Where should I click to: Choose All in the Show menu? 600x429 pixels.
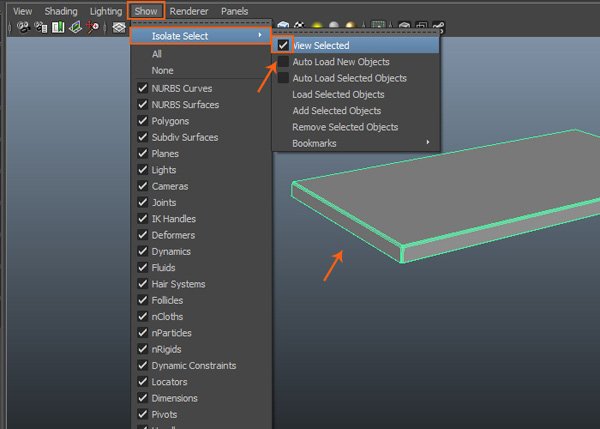(x=157, y=54)
